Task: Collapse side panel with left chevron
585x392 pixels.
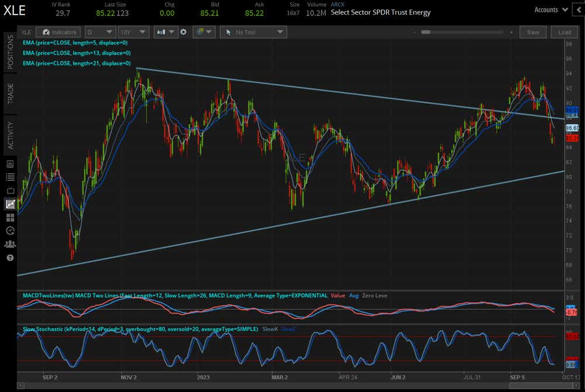Action: click(x=579, y=10)
